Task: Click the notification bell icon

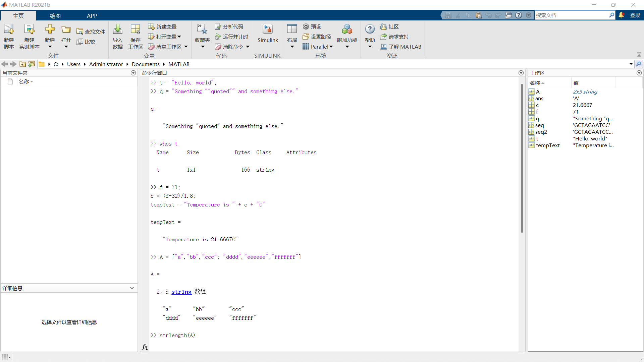Action: (x=622, y=15)
